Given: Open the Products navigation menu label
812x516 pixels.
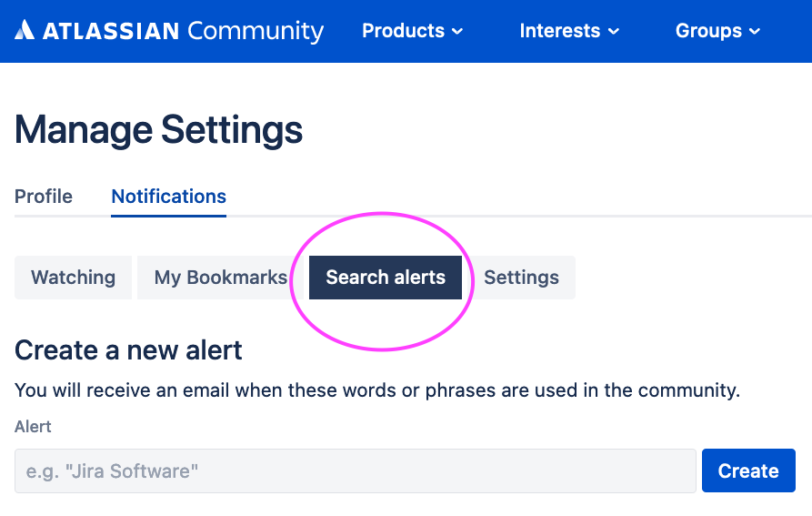Looking at the screenshot, I should [x=404, y=31].
